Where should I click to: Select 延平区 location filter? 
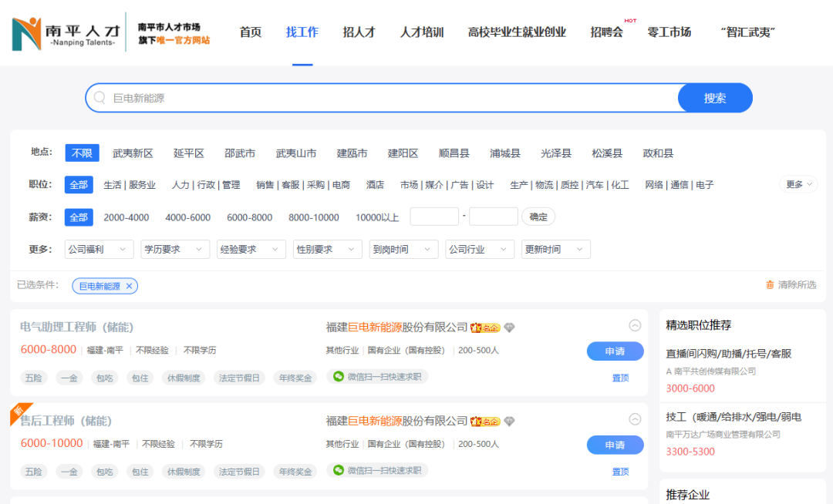[189, 153]
